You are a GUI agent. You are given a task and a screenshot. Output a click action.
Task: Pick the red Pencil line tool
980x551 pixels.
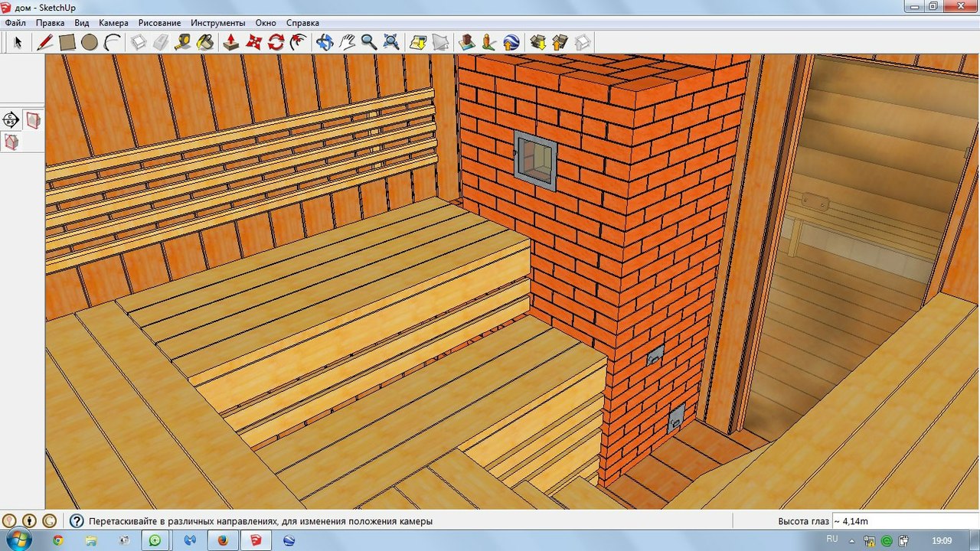[44, 42]
